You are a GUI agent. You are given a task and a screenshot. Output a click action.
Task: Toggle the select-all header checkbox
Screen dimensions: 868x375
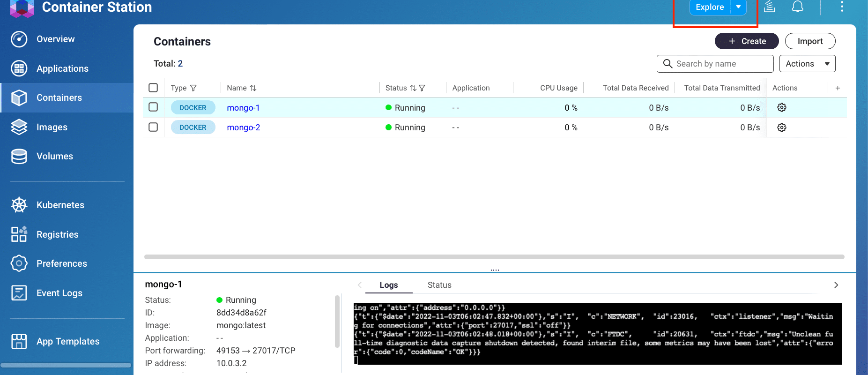tap(153, 88)
